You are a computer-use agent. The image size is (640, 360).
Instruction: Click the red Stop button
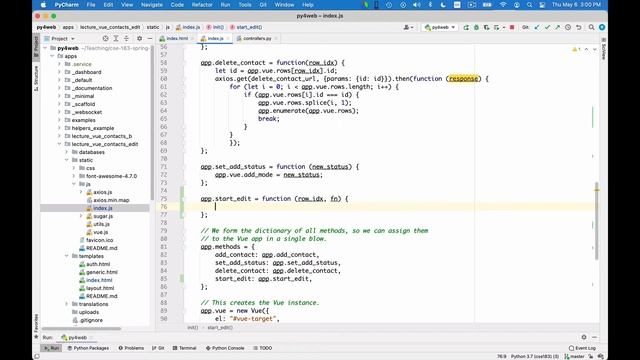click(512, 27)
